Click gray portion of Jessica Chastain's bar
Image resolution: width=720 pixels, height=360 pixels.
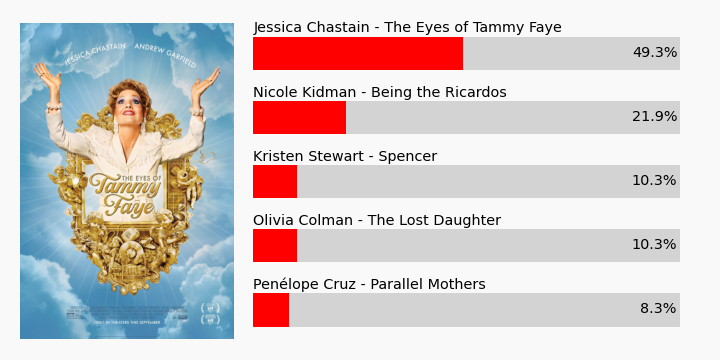coord(546,53)
